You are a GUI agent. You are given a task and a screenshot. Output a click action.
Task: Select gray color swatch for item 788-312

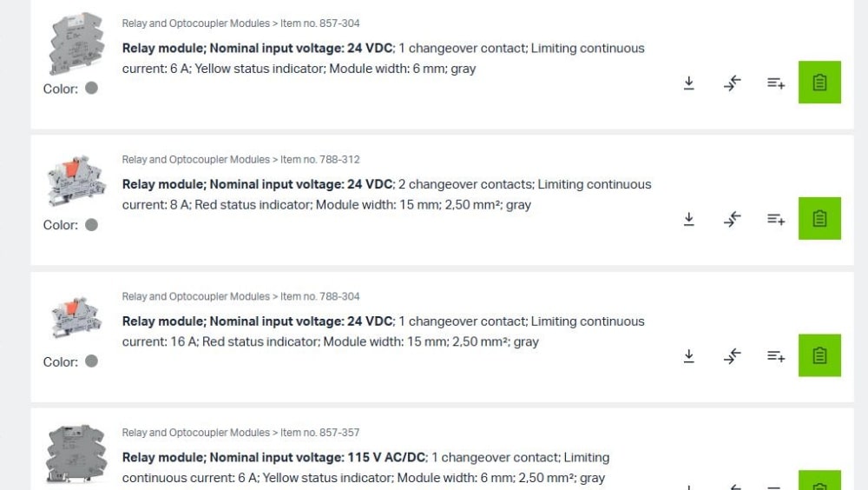click(91, 224)
